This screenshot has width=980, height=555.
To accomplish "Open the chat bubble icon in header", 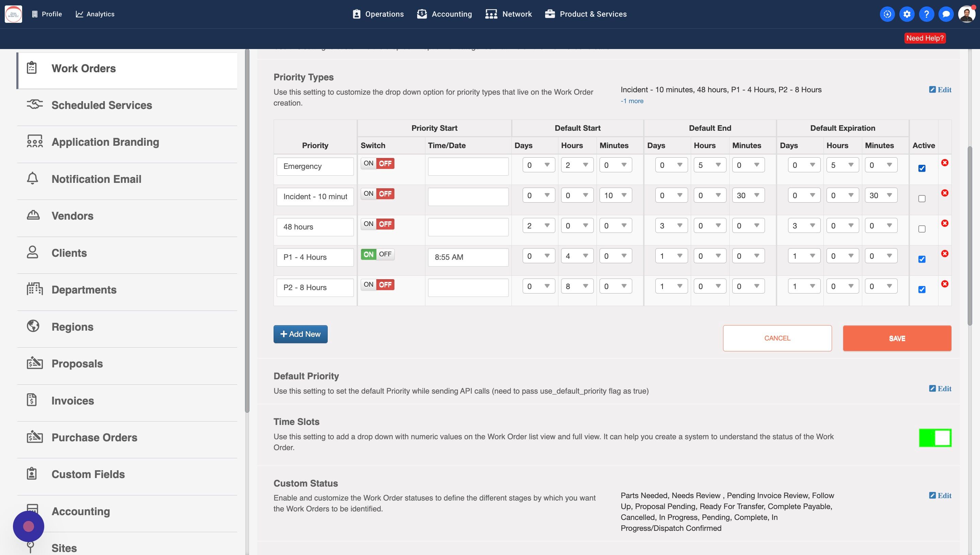I will click(x=946, y=14).
